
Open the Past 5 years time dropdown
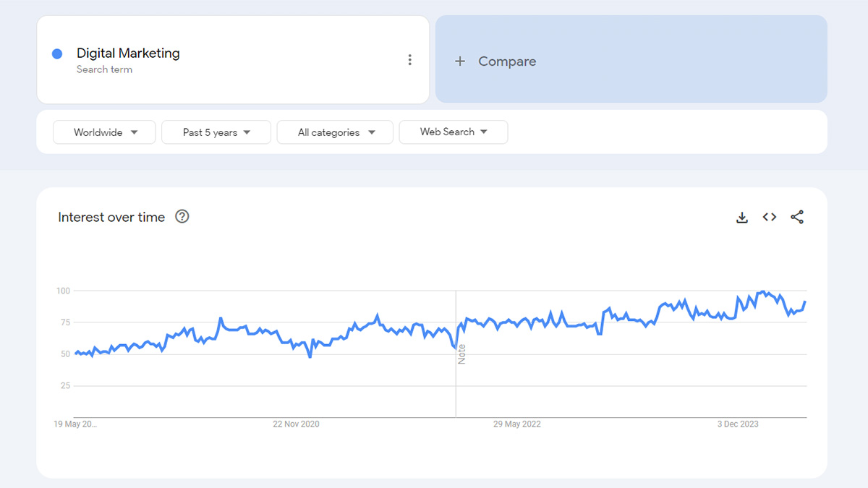click(216, 132)
